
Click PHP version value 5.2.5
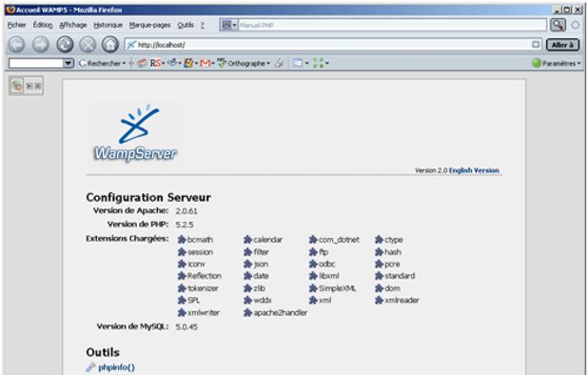pyautogui.click(x=185, y=225)
